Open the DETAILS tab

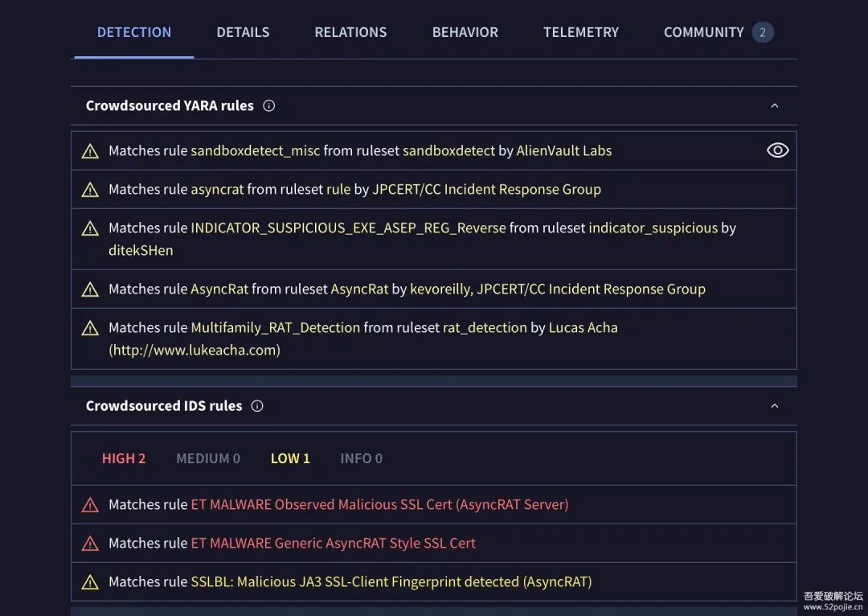coord(243,32)
